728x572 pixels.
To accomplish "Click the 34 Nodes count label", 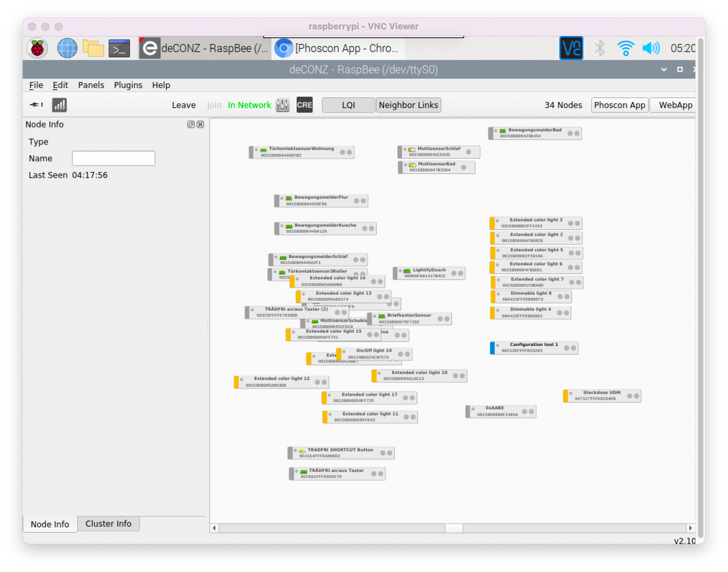I will click(563, 105).
